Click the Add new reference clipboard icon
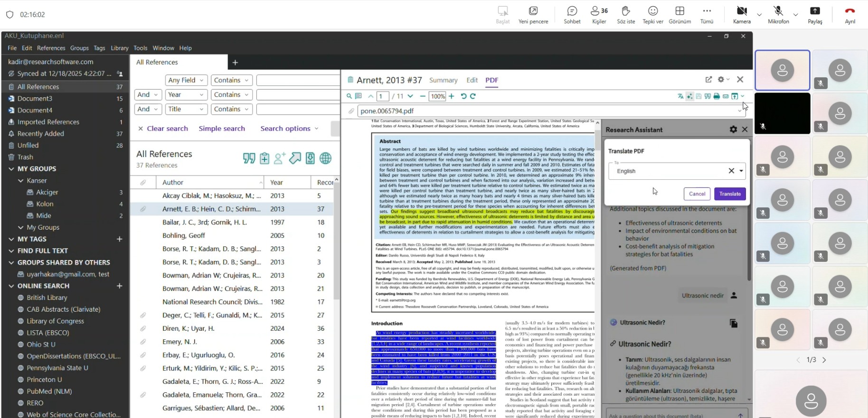Screen dimensions: 868x418 (264, 158)
